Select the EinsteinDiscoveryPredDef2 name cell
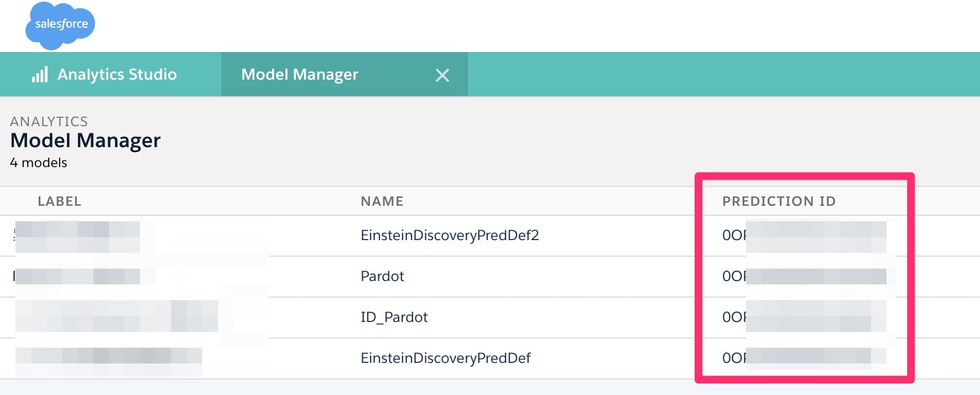980x395 pixels. pos(450,236)
